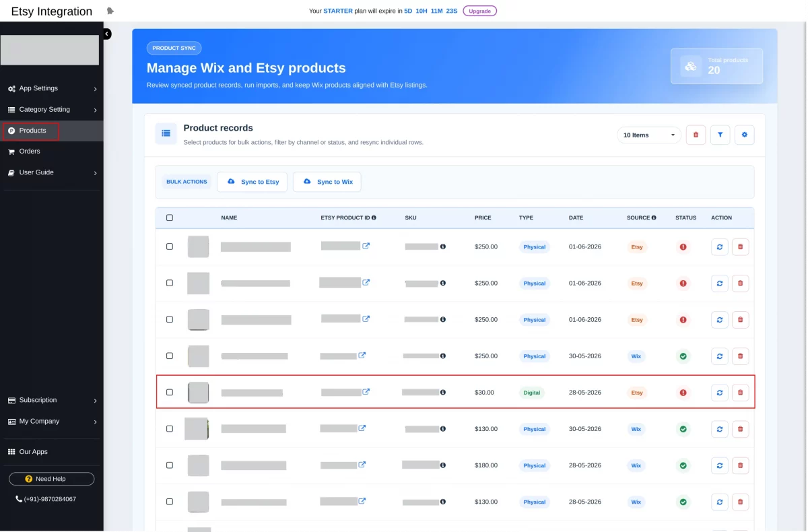Resync the $30.00 Digital product row
The height and width of the screenshot is (532, 808).
(720, 393)
